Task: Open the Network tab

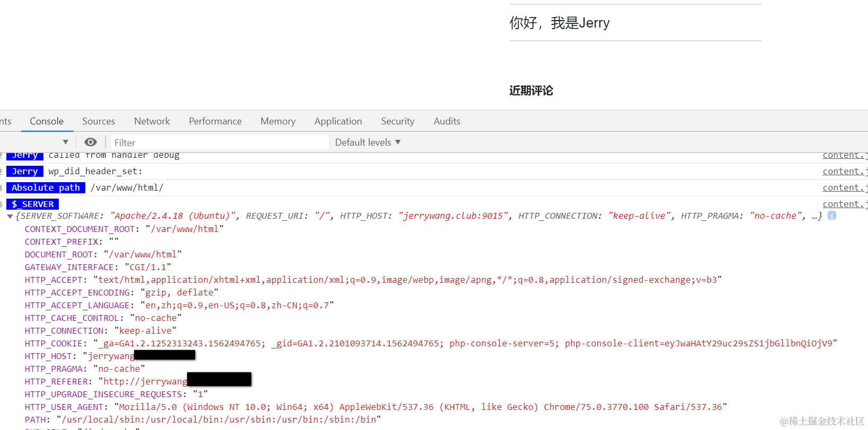Action: pos(152,121)
